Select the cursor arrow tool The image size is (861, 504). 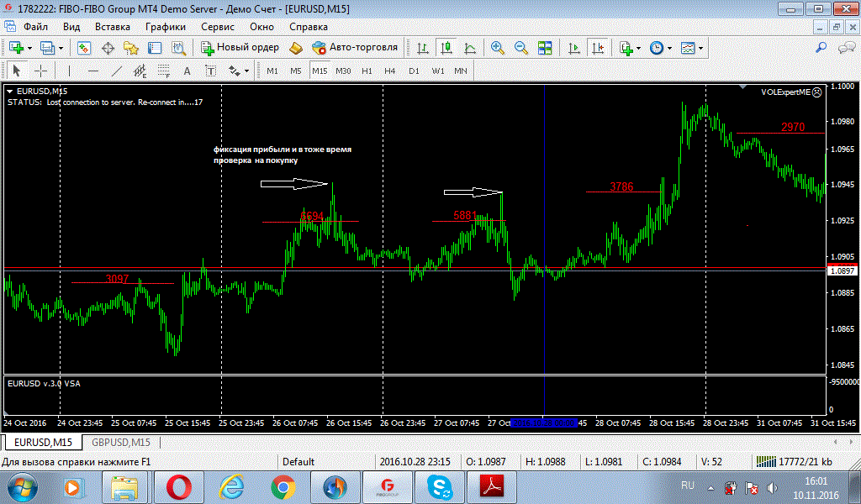[17, 71]
